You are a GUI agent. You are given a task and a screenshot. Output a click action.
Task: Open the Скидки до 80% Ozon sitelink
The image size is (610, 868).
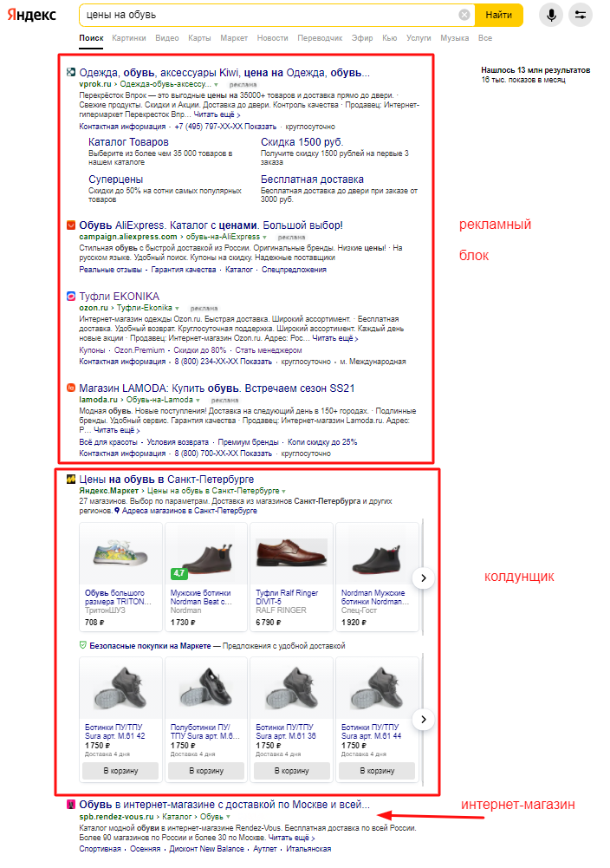coord(199,350)
